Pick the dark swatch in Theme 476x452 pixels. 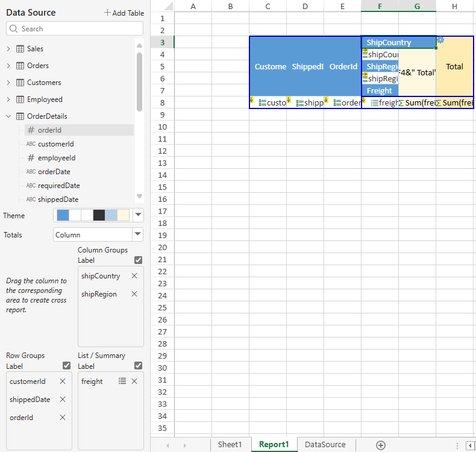click(x=99, y=215)
